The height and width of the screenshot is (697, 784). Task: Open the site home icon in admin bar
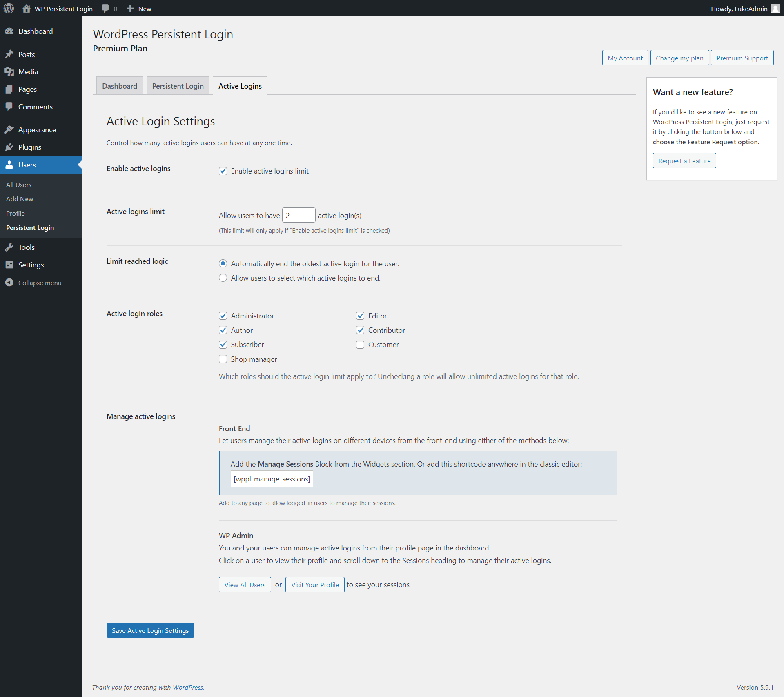[x=27, y=9]
